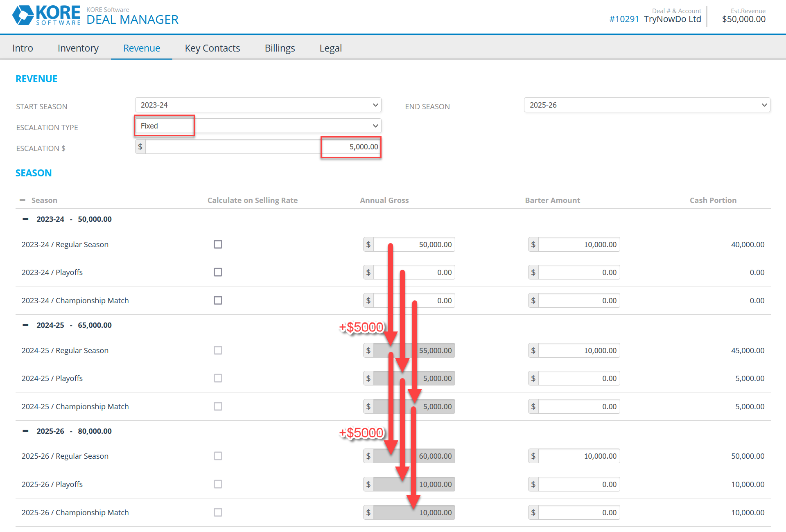This screenshot has height=532, width=786.
Task: Click the 2025-26 Playoffs row label
Action: [x=52, y=484]
